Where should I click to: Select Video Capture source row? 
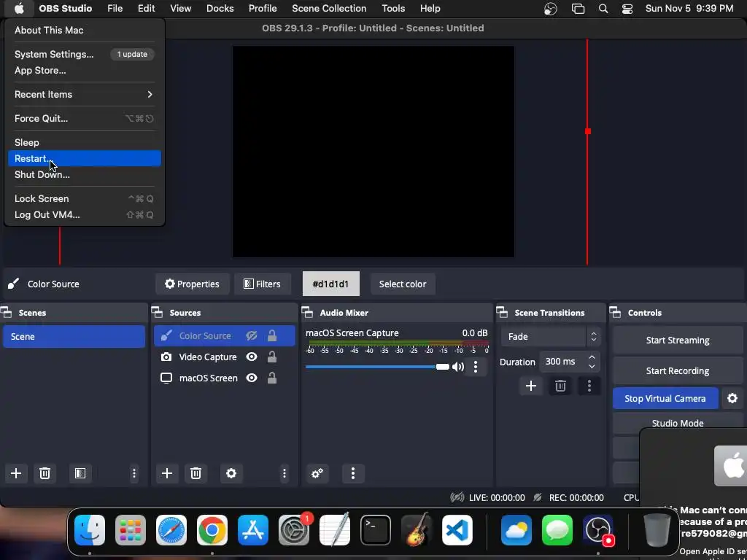click(x=225, y=357)
